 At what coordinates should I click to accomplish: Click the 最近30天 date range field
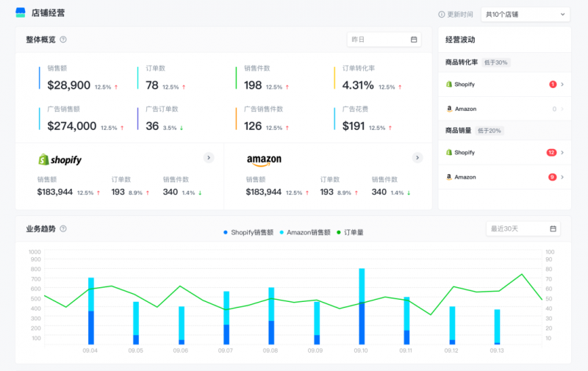click(523, 228)
